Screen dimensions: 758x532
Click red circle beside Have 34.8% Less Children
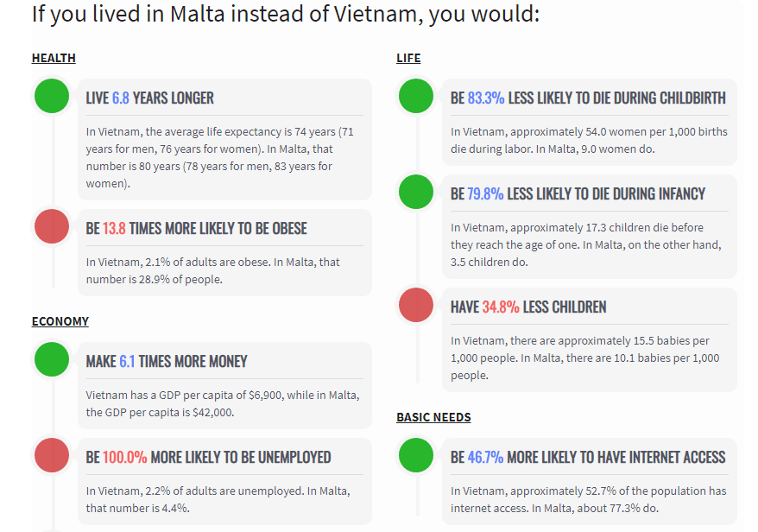tap(416, 305)
